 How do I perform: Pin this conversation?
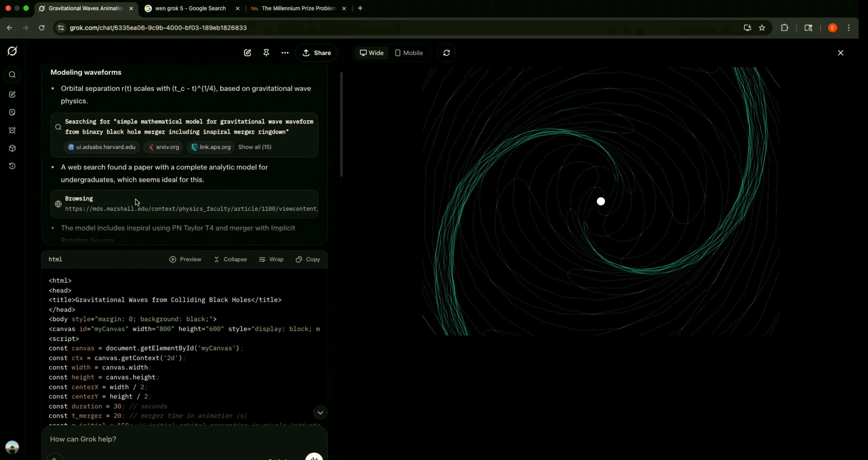266,53
